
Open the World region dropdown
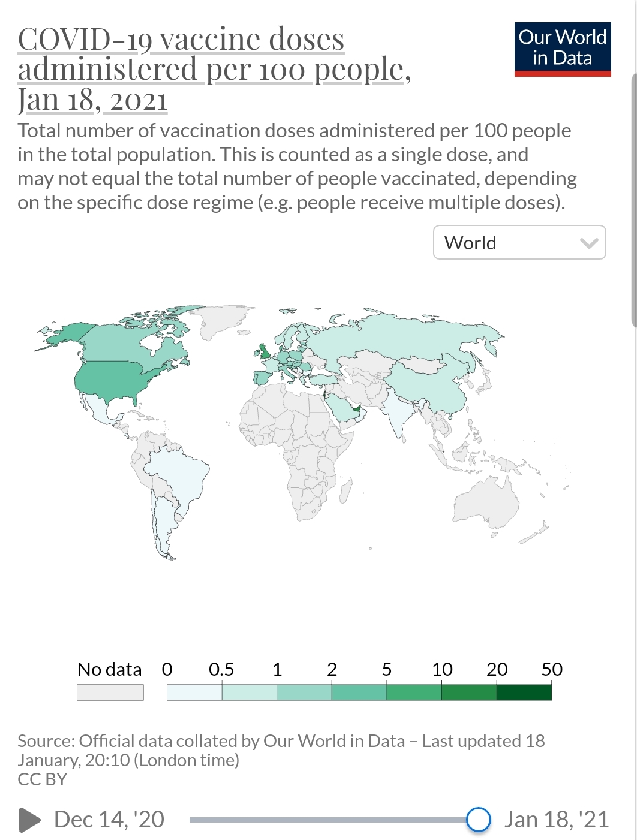click(519, 243)
